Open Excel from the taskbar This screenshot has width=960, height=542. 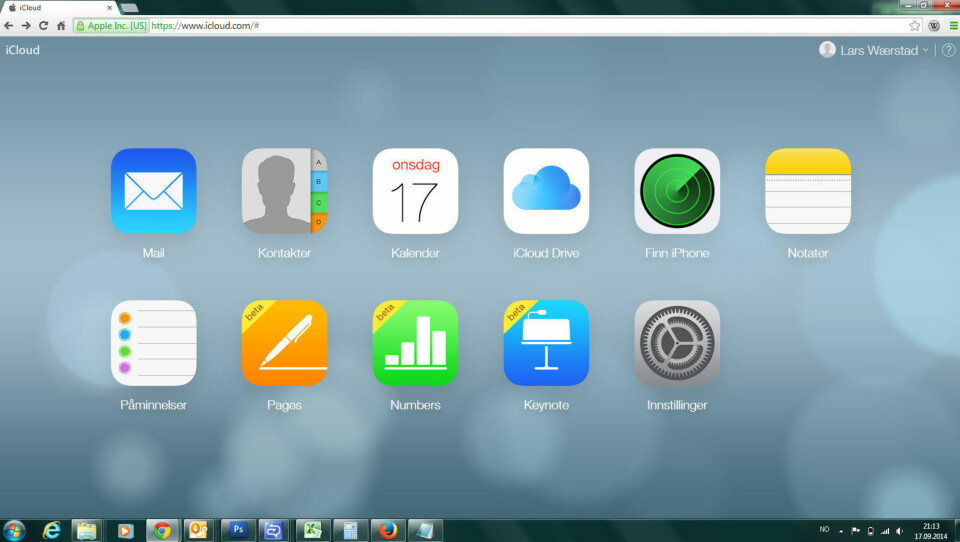pos(313,530)
